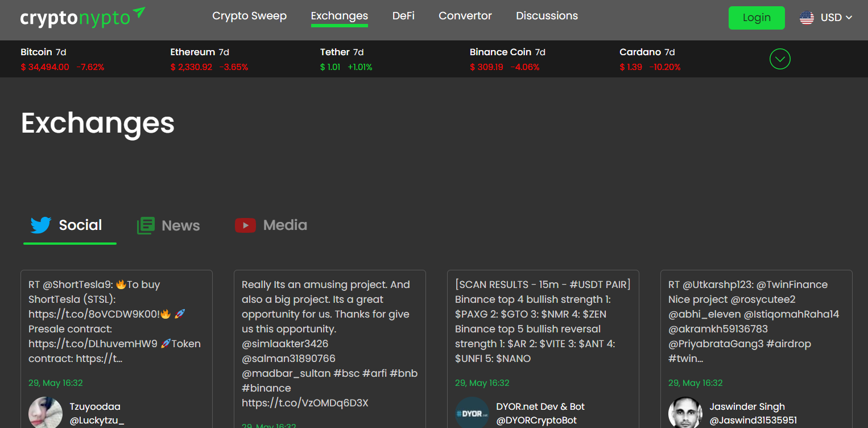868x428 pixels.
Task: Select Binance Coin 7d ticker name
Action: [507, 52]
